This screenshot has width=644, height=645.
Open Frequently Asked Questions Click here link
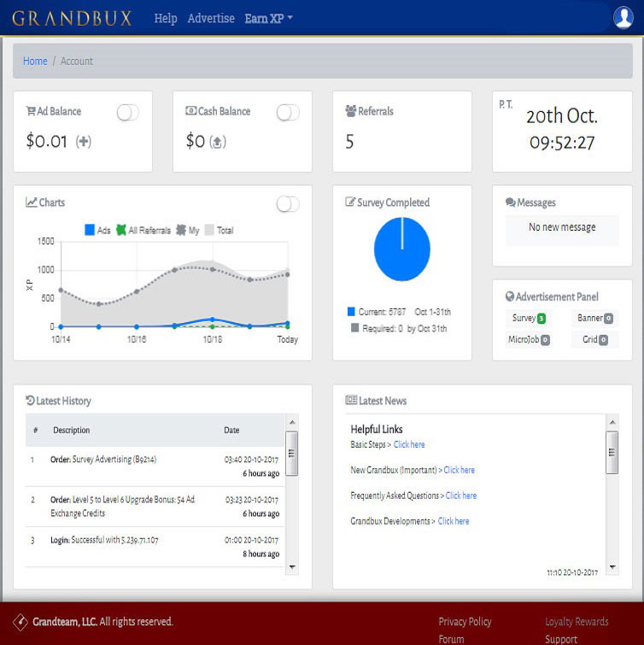461,495
